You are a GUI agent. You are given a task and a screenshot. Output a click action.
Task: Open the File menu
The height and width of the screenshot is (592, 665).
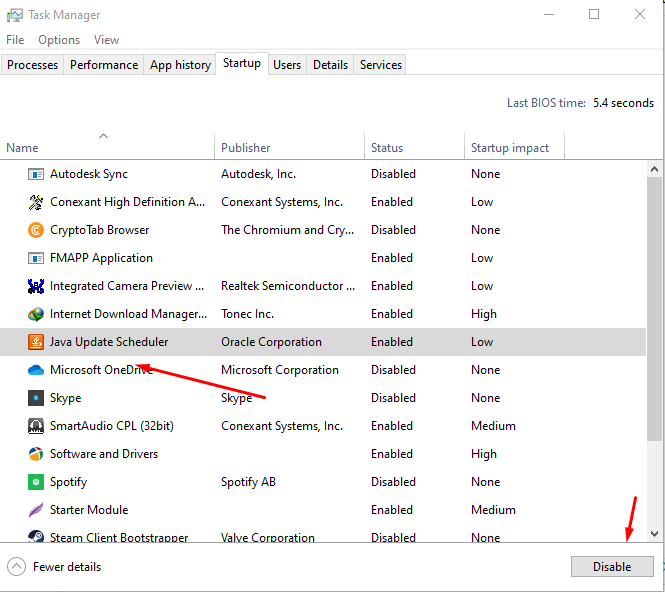[15, 40]
